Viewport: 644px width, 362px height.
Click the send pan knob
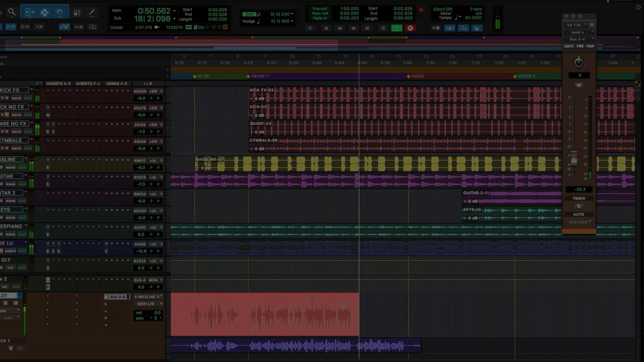tap(579, 63)
